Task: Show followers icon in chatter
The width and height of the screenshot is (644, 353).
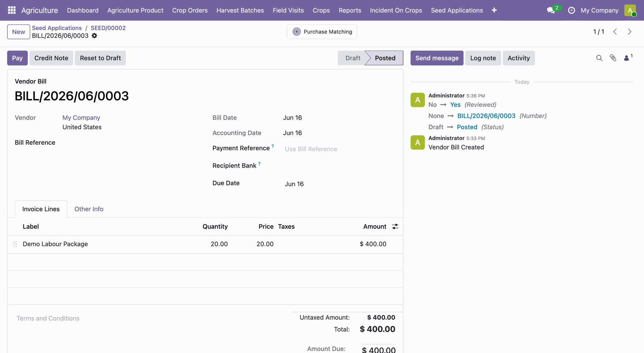Action: (x=628, y=58)
